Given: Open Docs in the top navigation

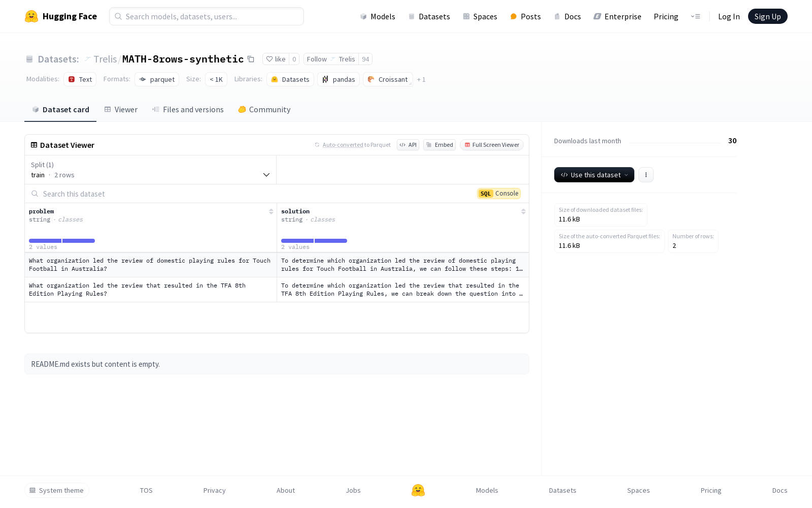Looking at the screenshot, I should pyautogui.click(x=567, y=16).
